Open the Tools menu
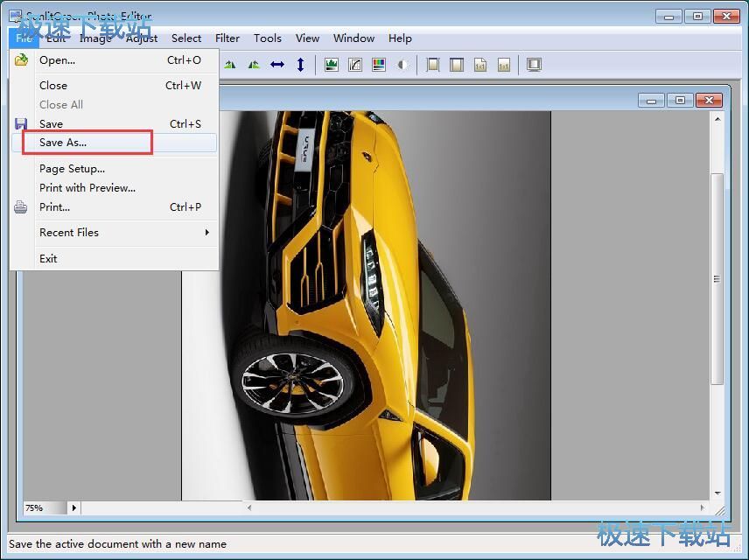749x560 pixels. point(268,38)
